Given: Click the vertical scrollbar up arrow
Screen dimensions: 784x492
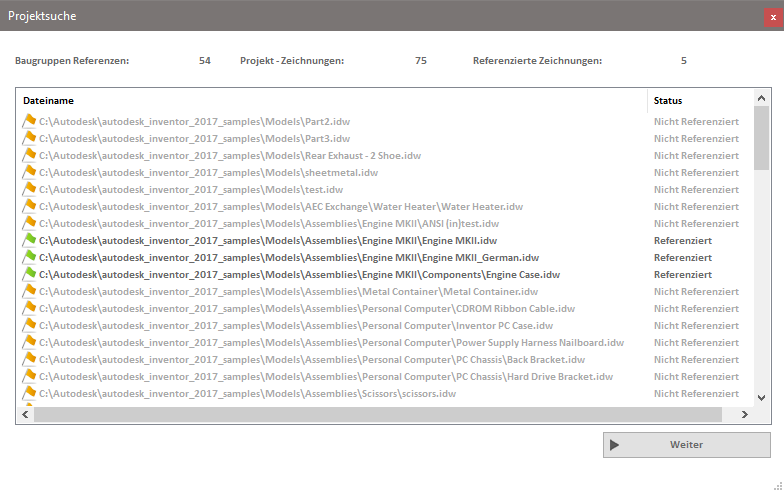Looking at the screenshot, I should (x=761, y=98).
